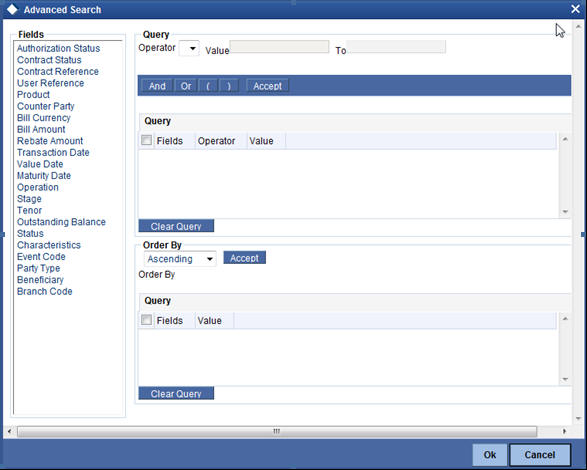Click the right arrow of horizontal scrollbar
The width and height of the screenshot is (587, 470).
[x=564, y=431]
